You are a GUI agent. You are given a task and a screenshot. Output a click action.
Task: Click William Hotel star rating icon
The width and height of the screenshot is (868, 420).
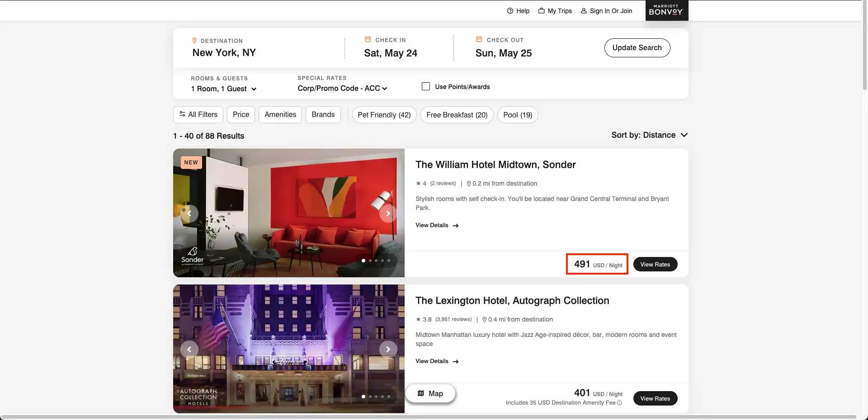(418, 183)
